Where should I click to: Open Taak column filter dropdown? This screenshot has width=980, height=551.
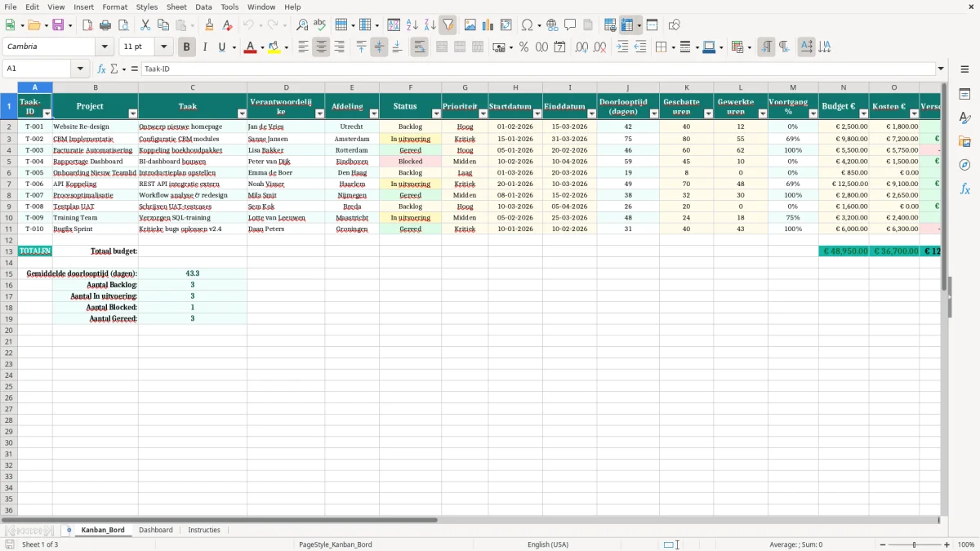click(x=241, y=114)
